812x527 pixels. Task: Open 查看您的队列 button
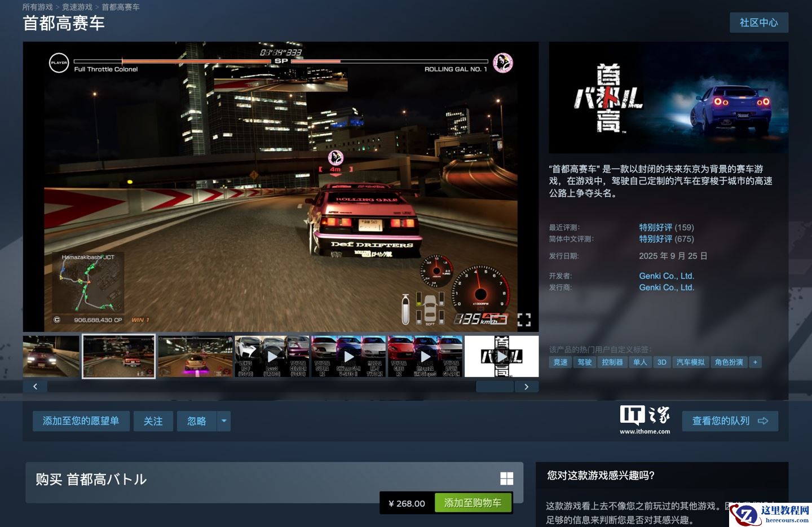coord(730,421)
